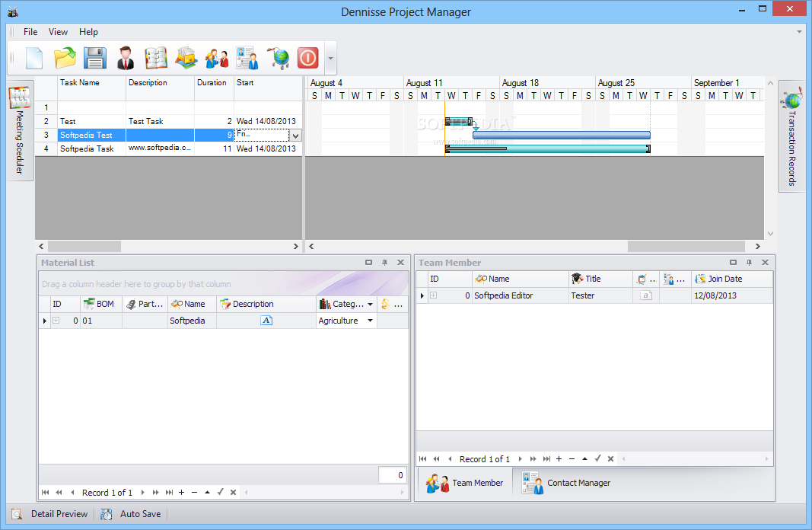Add a record in Team Member navigator
Viewport: 812px width, 530px height.
559,459
